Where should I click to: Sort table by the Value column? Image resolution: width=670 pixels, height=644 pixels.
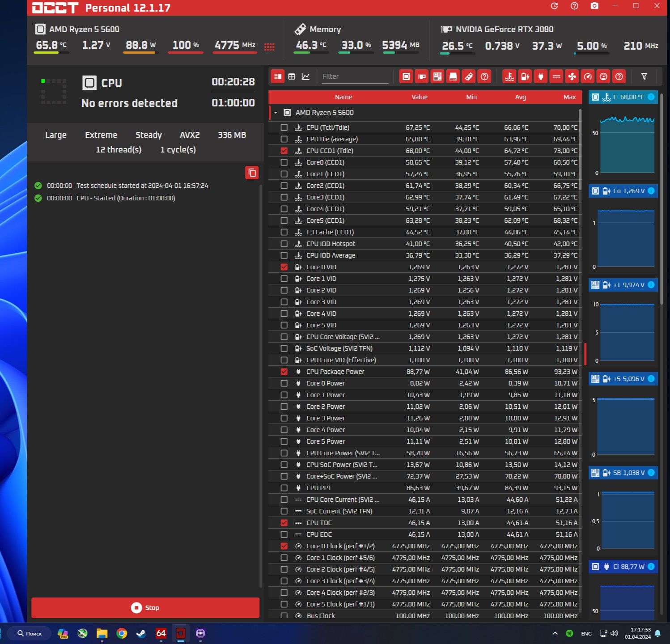420,97
